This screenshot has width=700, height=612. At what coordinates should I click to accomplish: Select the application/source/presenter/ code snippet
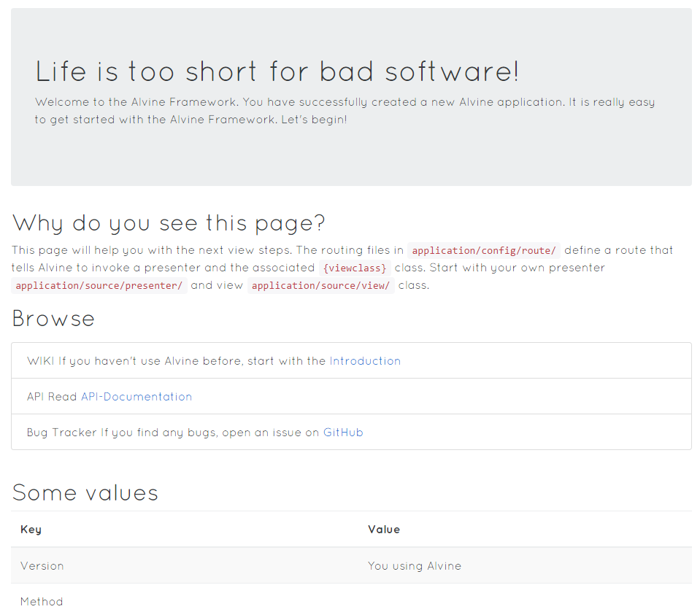(x=99, y=285)
